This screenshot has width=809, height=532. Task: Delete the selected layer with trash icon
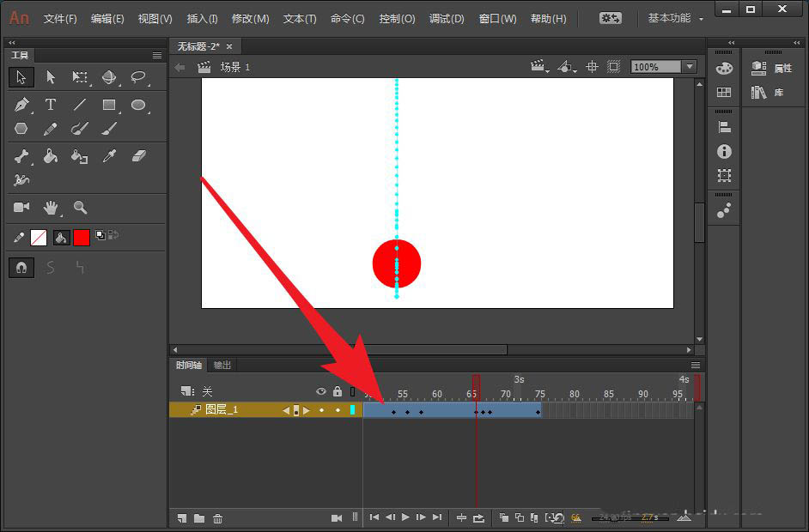(218, 518)
